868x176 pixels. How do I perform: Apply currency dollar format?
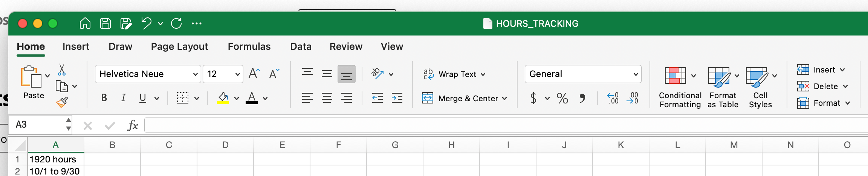click(533, 98)
